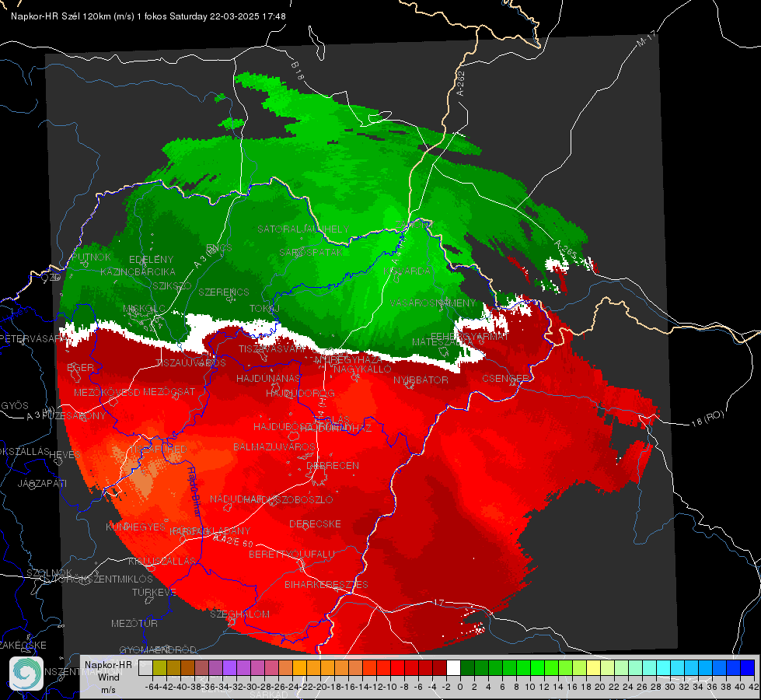Click the SATORALJAUJHELY label
The width and height of the screenshot is (761, 700).
303,229
